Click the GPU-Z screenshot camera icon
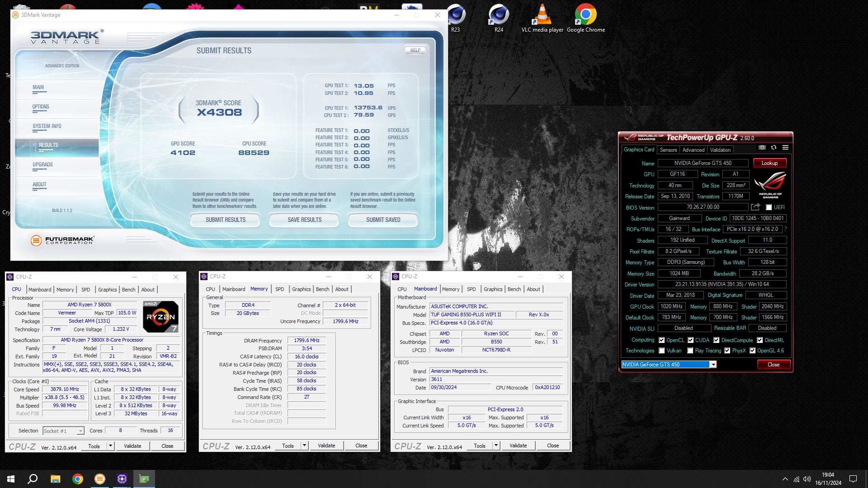868x488 pixels. (x=762, y=148)
